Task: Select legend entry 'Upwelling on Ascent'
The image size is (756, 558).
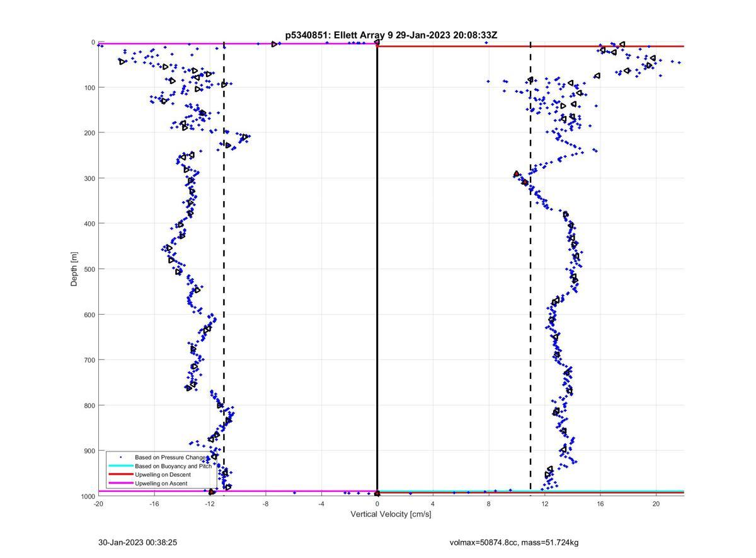Action: [161, 483]
